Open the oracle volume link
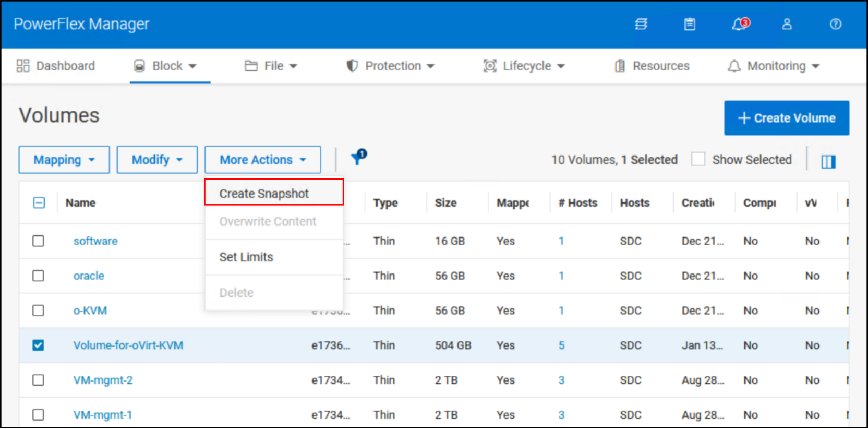Image resolution: width=868 pixels, height=429 pixels. (89, 276)
